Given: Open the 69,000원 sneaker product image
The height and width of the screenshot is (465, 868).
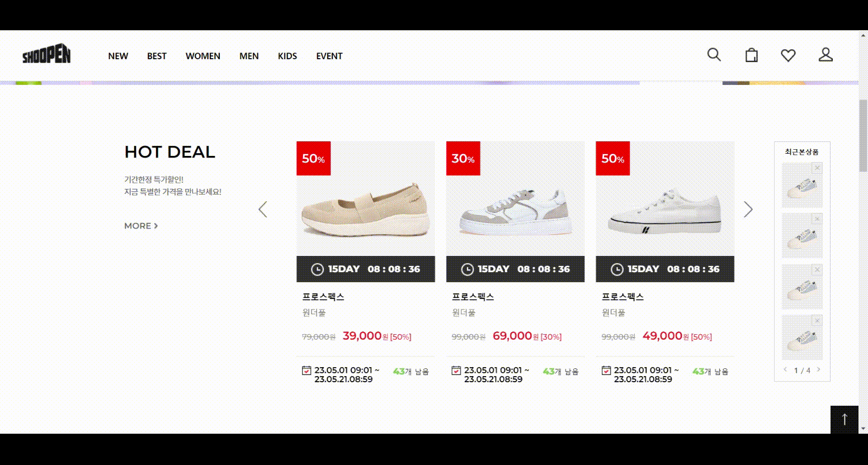Looking at the screenshot, I should pyautogui.click(x=515, y=199).
